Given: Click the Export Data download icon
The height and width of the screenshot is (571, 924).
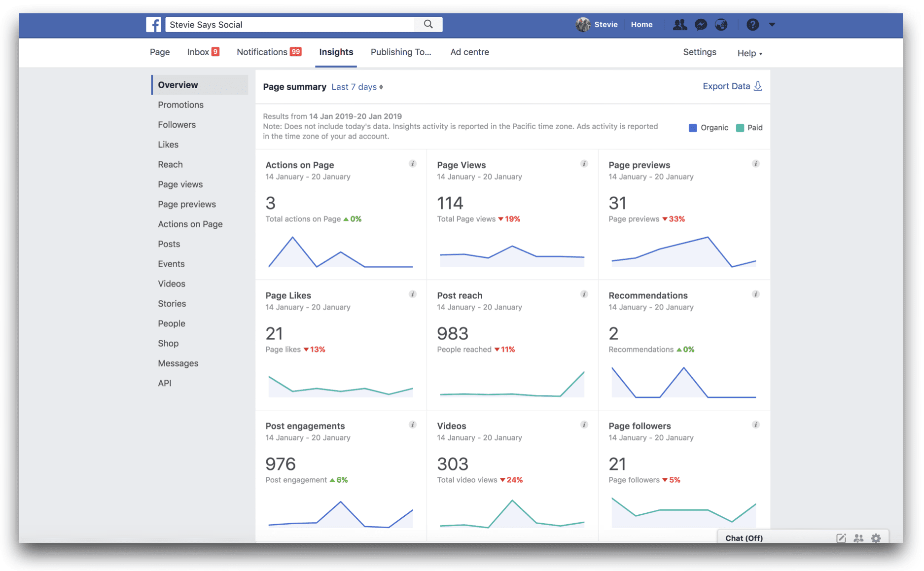Looking at the screenshot, I should point(758,86).
